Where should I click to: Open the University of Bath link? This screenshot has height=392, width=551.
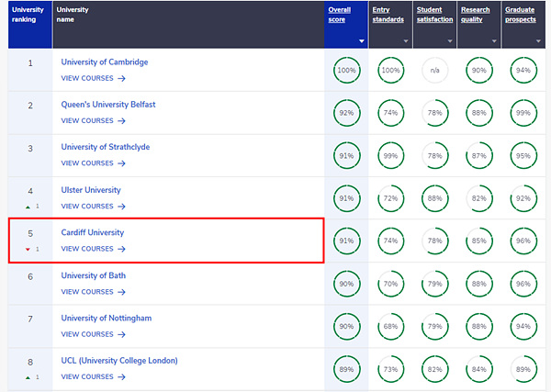[93, 275]
